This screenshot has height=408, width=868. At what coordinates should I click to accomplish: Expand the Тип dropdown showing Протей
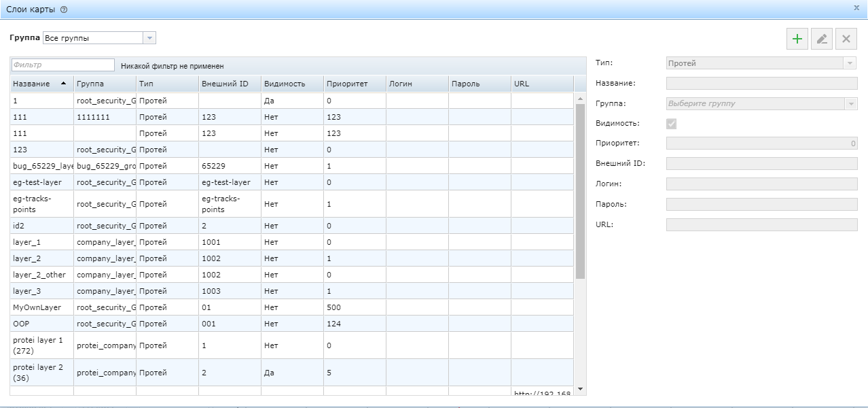tap(851, 62)
